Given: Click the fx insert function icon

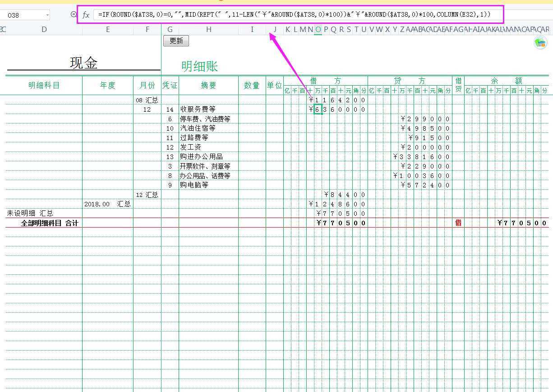Looking at the screenshot, I should coord(86,15).
